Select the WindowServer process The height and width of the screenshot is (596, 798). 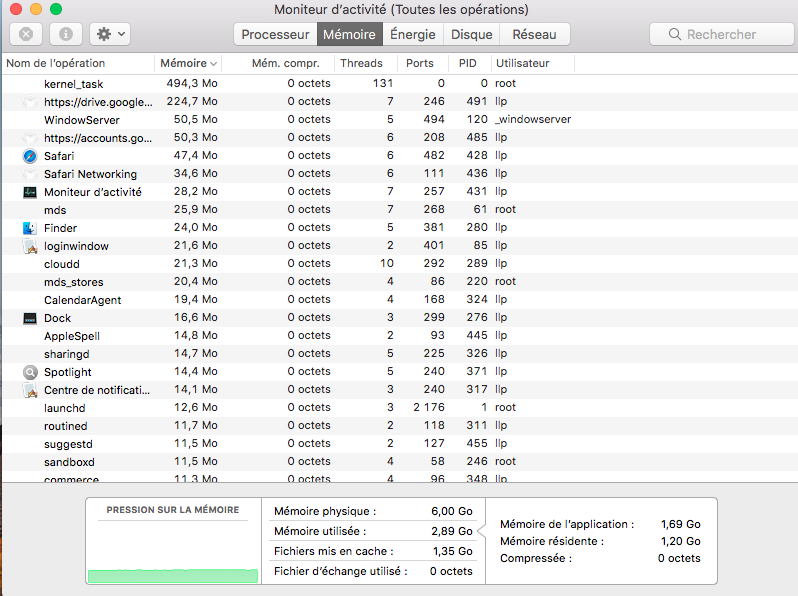click(399, 120)
